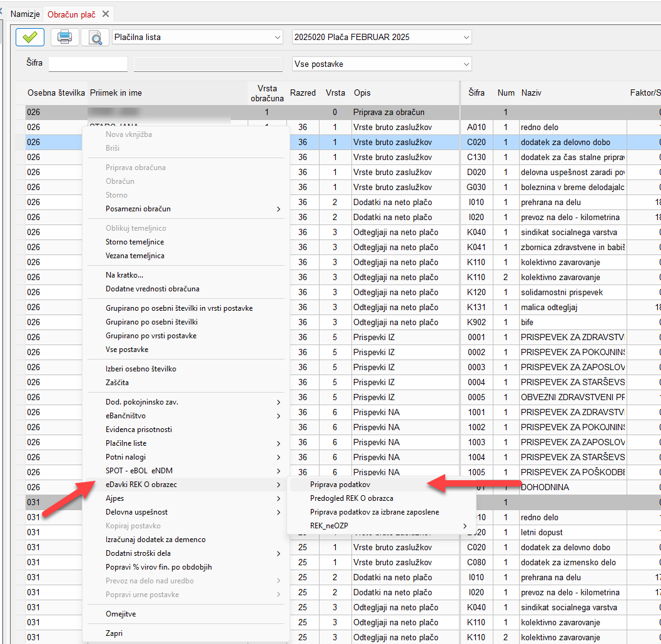
Task: Click the K040 sindikat socialnega varstva cell for 026
Action: (572, 232)
